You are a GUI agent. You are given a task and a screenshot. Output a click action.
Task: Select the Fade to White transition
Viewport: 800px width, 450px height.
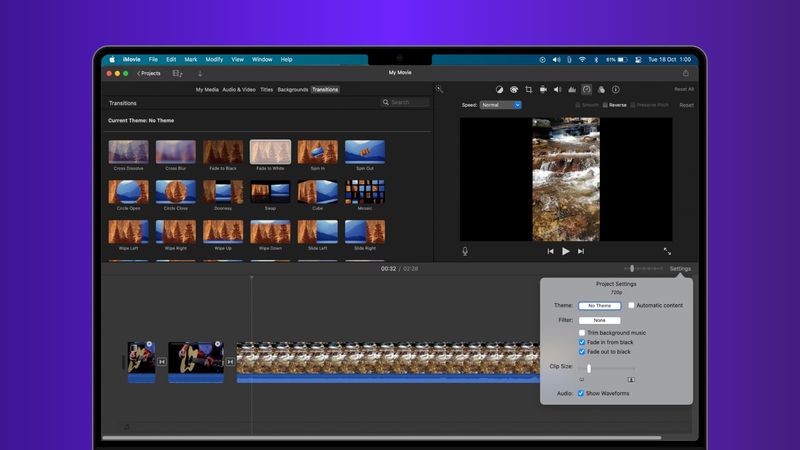click(270, 152)
